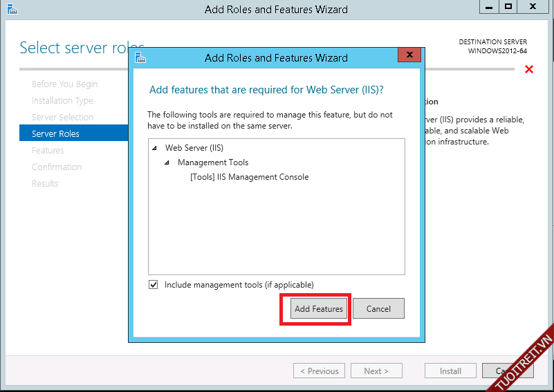Collapse the Management Tools tree node
The height and width of the screenshot is (392, 554).
pos(167,162)
